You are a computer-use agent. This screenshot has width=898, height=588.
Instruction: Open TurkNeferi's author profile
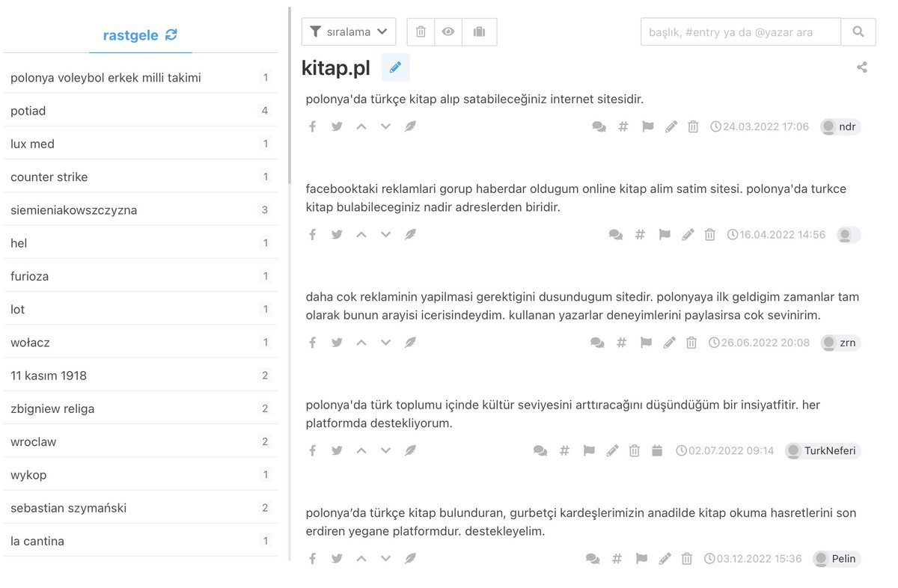tap(822, 450)
